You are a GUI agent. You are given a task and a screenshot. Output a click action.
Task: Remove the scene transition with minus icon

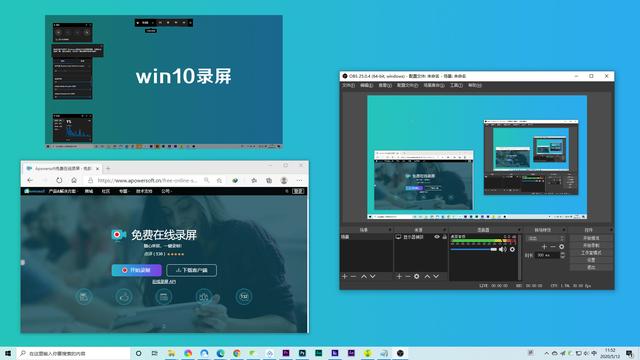pyautogui.click(x=553, y=247)
